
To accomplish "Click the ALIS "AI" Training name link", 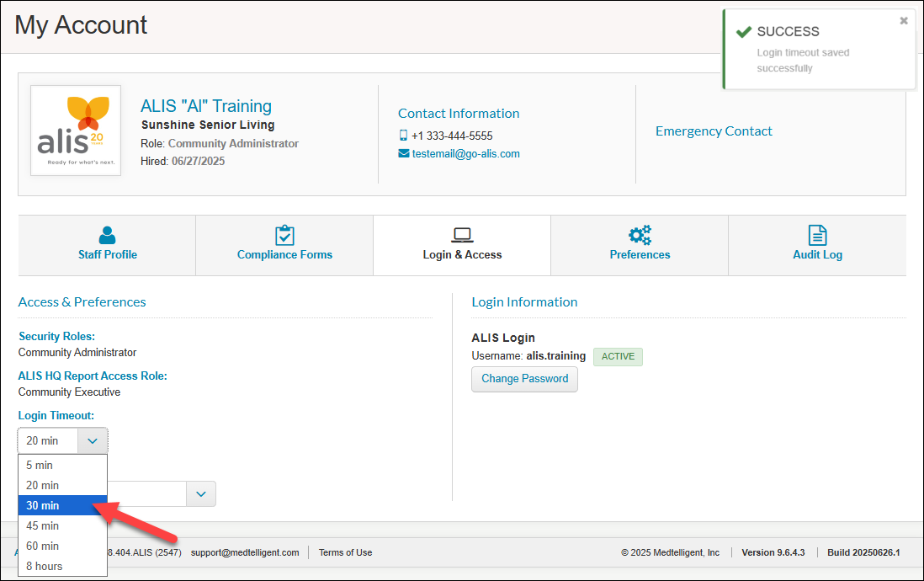I will pyautogui.click(x=205, y=106).
